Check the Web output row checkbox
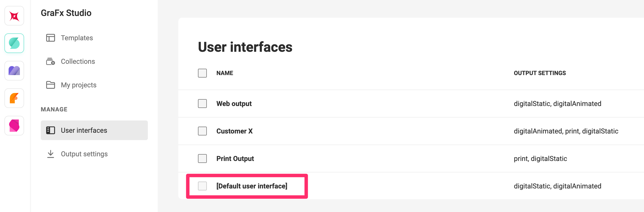The width and height of the screenshot is (644, 212). point(202,104)
